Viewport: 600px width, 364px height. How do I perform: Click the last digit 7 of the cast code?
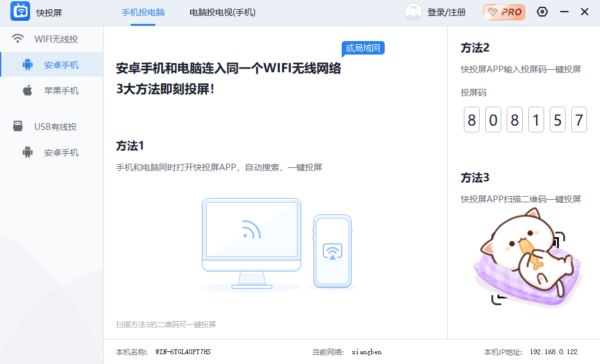pos(579,120)
